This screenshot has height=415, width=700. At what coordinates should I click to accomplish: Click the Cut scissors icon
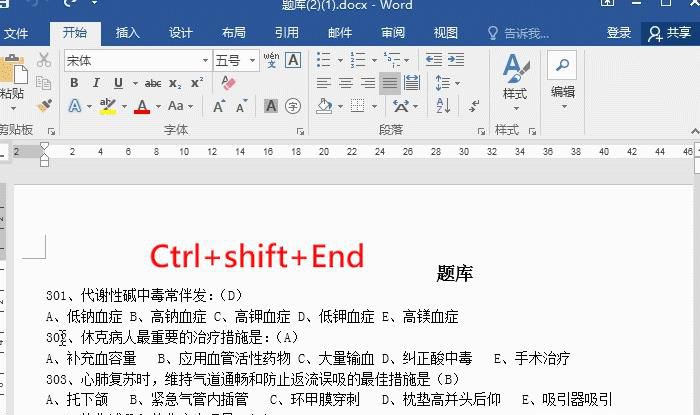[x=44, y=60]
